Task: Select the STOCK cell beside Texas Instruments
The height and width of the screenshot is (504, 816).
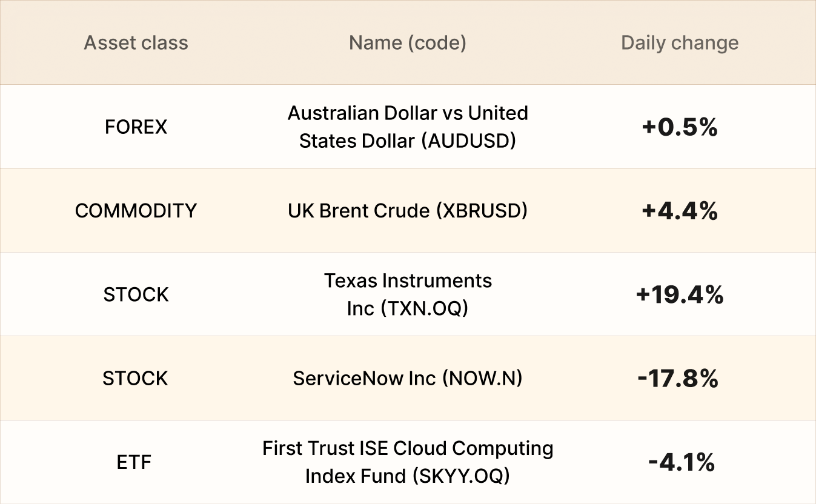Action: pos(136,294)
